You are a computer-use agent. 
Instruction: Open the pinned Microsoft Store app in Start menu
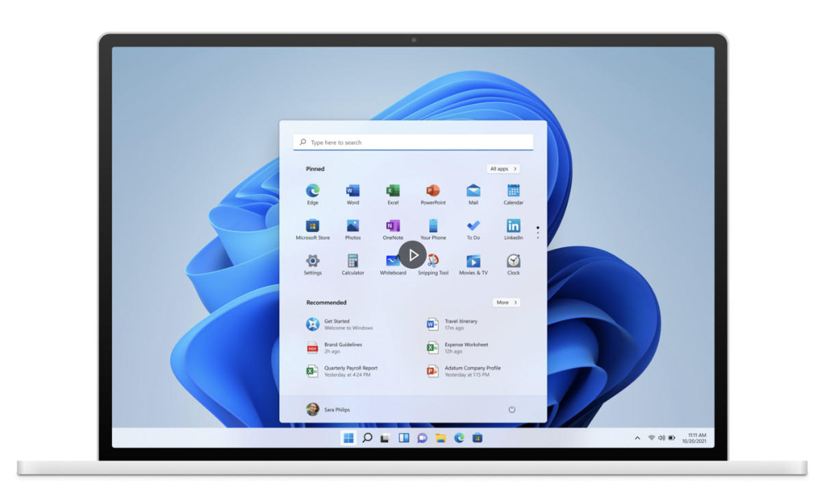pos(313,229)
